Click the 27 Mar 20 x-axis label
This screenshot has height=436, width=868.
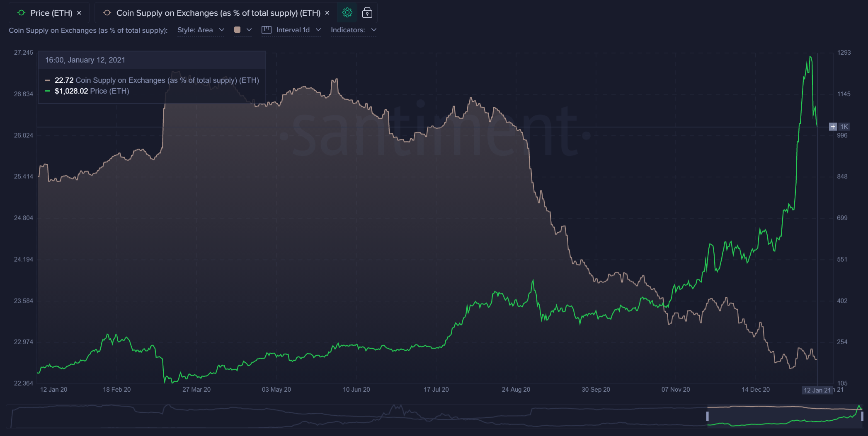pyautogui.click(x=196, y=390)
